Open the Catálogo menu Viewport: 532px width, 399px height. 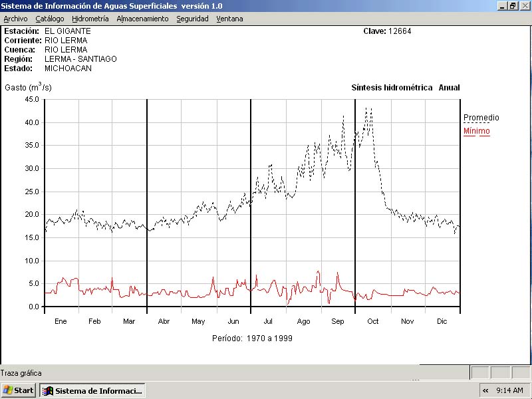tap(50, 19)
